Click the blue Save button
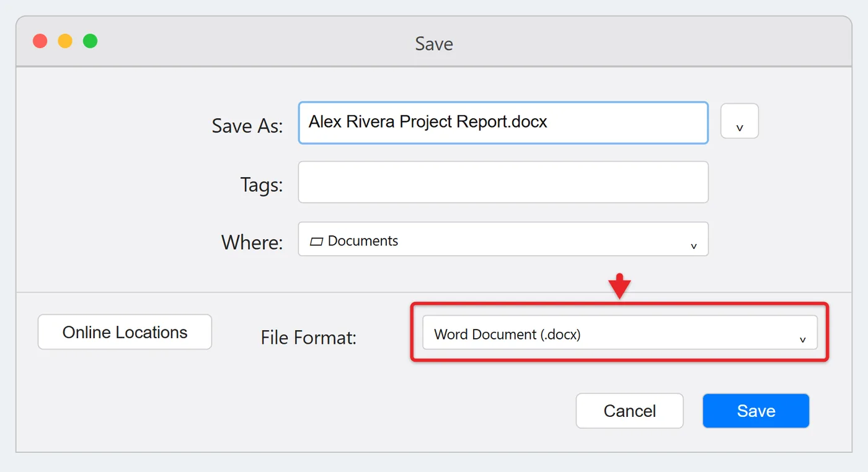Screen dimensions: 868x472 click(x=756, y=411)
